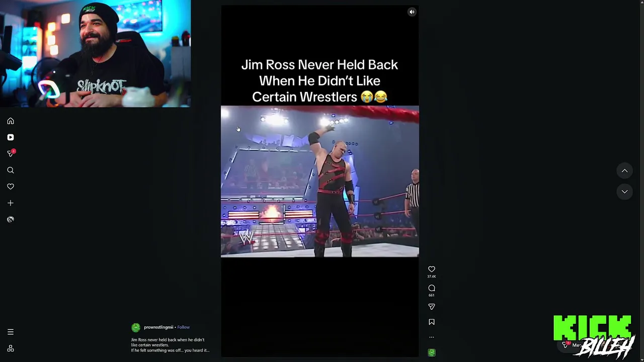View the 37.4K likes count
This screenshot has height=362, width=644.
pyautogui.click(x=432, y=277)
